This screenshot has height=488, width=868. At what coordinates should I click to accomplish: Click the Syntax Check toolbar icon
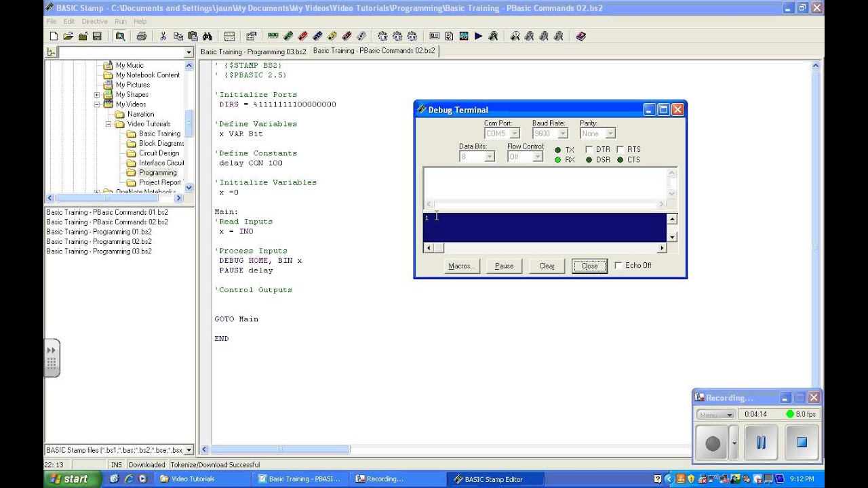coord(449,37)
